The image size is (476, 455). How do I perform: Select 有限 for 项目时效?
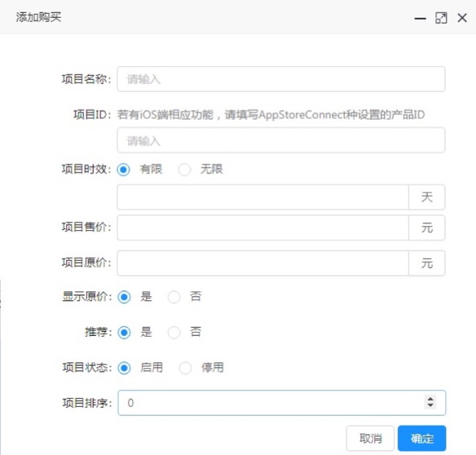(x=124, y=169)
